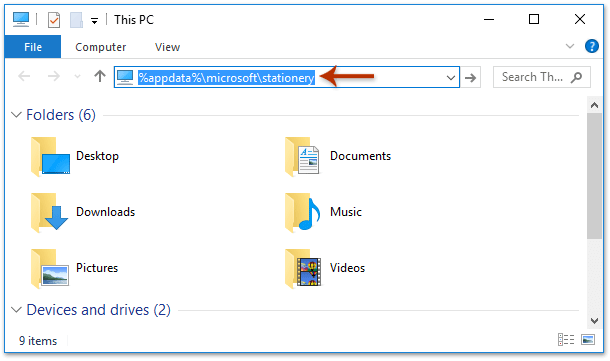The height and width of the screenshot is (361, 610).
Task: Click the computer icon in address bar
Action: coord(125,77)
